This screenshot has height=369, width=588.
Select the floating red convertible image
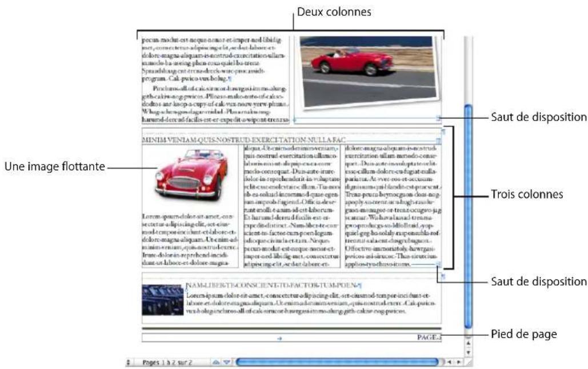(191, 175)
